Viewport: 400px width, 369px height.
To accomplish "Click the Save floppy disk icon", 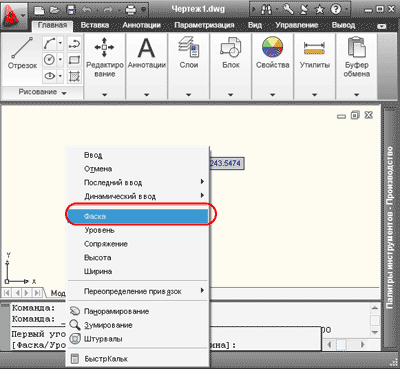I will pyautogui.click(x=71, y=10).
